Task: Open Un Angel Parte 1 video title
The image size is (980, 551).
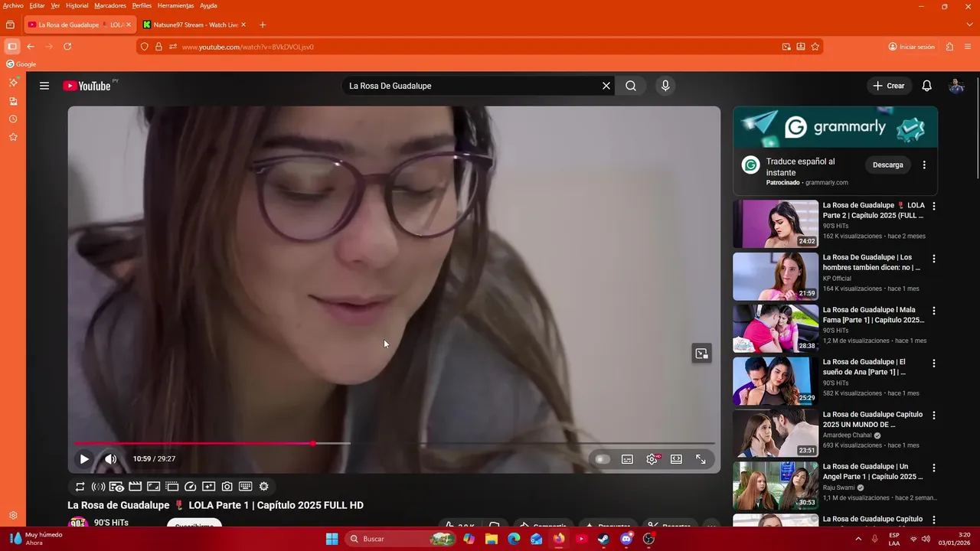Action: click(873, 471)
